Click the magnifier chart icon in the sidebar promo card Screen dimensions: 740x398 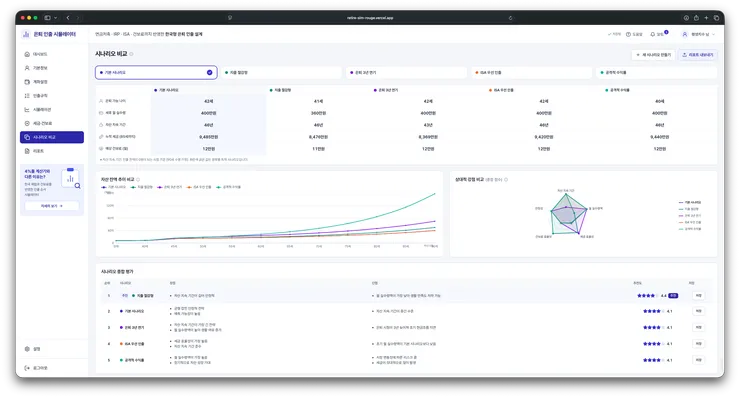(71, 179)
